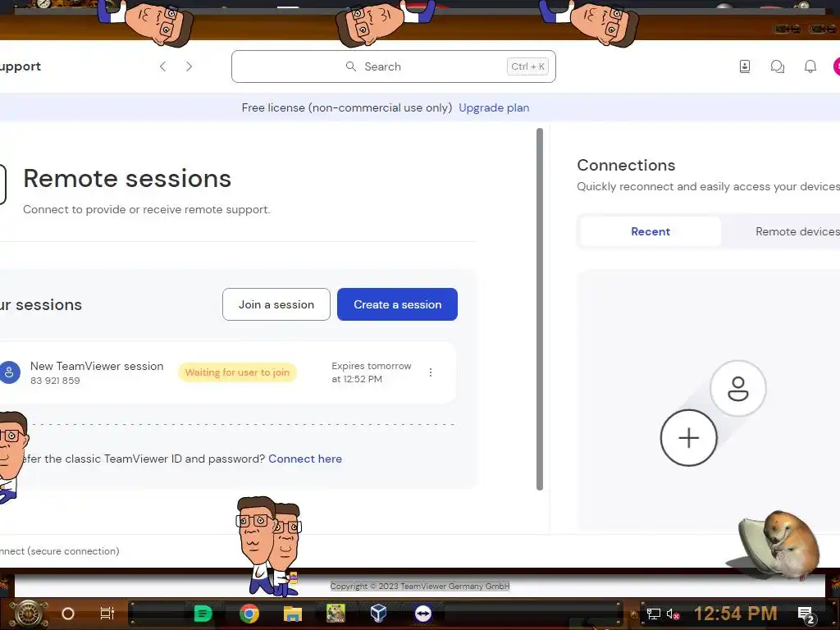Viewport: 840px width, 630px height.
Task: Open the Box cat-image taskbar app
Action: [336, 614]
